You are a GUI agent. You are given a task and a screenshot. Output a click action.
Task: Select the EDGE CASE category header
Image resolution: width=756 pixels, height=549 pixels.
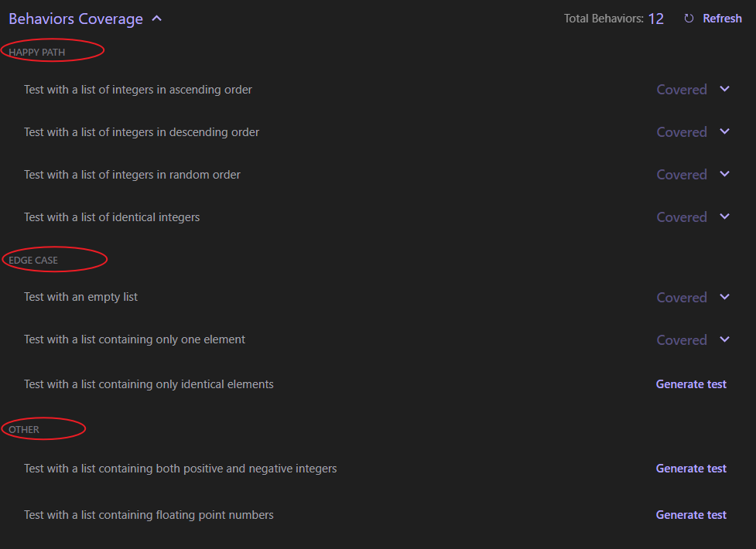(33, 261)
